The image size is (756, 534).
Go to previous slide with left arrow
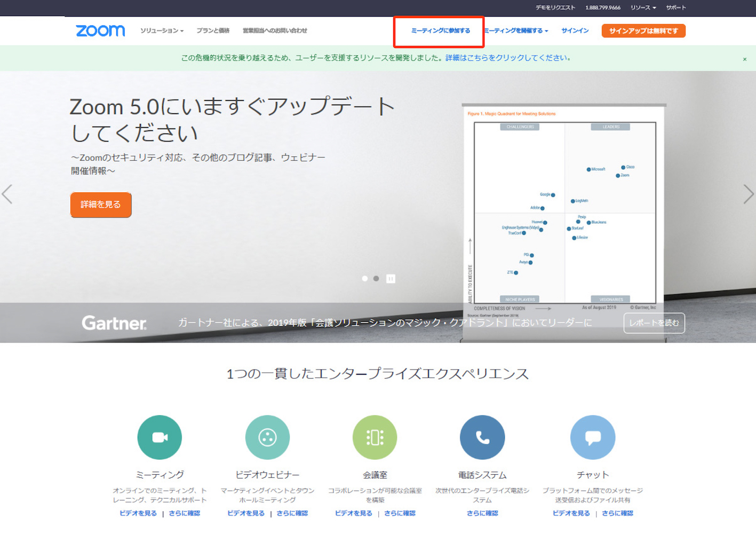7,194
